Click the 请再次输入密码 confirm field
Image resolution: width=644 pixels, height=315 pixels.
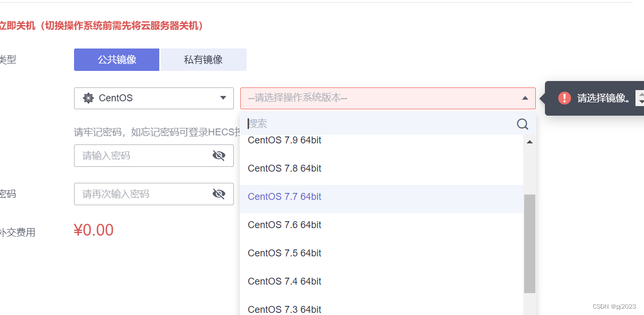click(x=154, y=194)
